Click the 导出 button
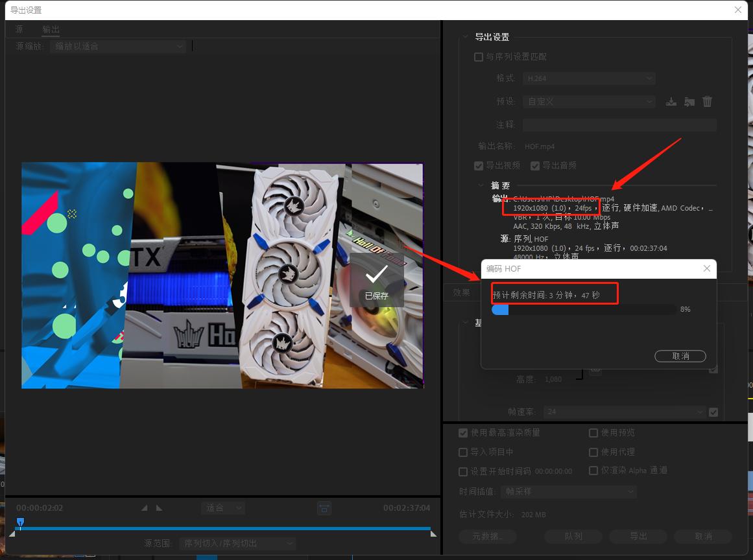 [x=638, y=536]
